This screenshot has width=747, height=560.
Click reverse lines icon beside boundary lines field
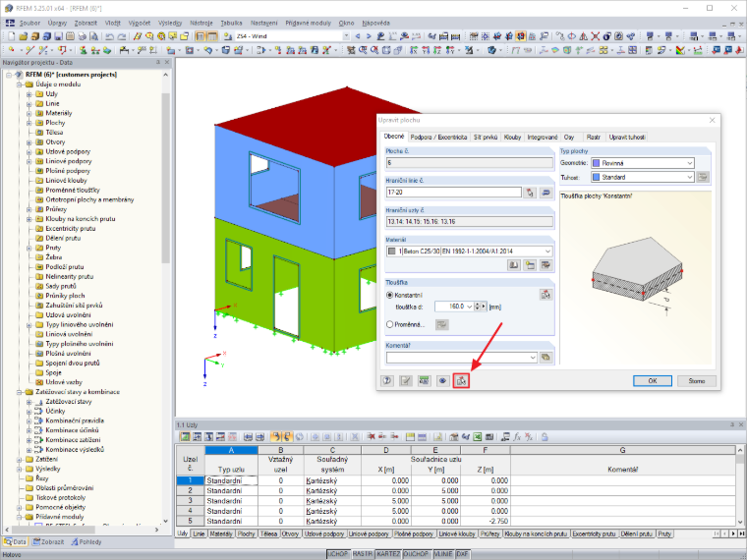(546, 193)
